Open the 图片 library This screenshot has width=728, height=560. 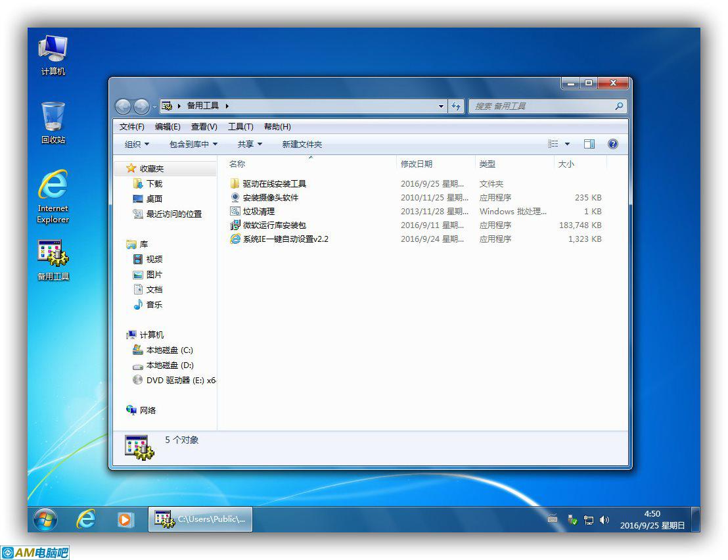tap(154, 275)
